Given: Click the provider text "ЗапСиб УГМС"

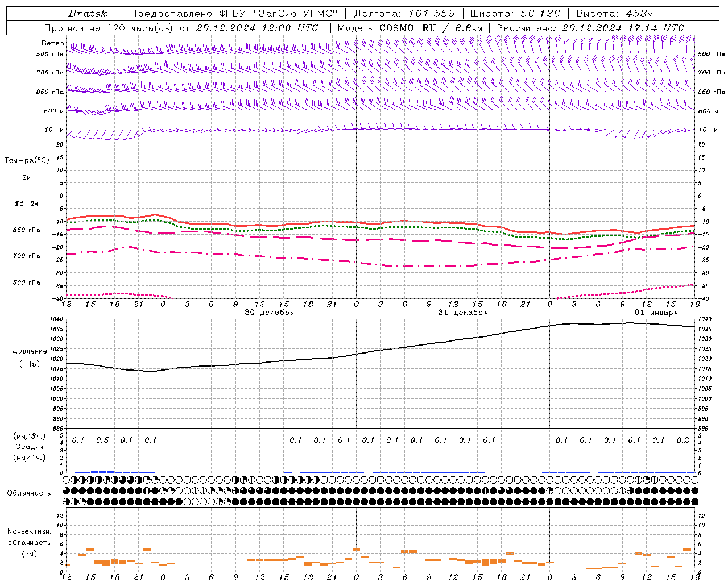Looking at the screenshot, I should tap(295, 14).
